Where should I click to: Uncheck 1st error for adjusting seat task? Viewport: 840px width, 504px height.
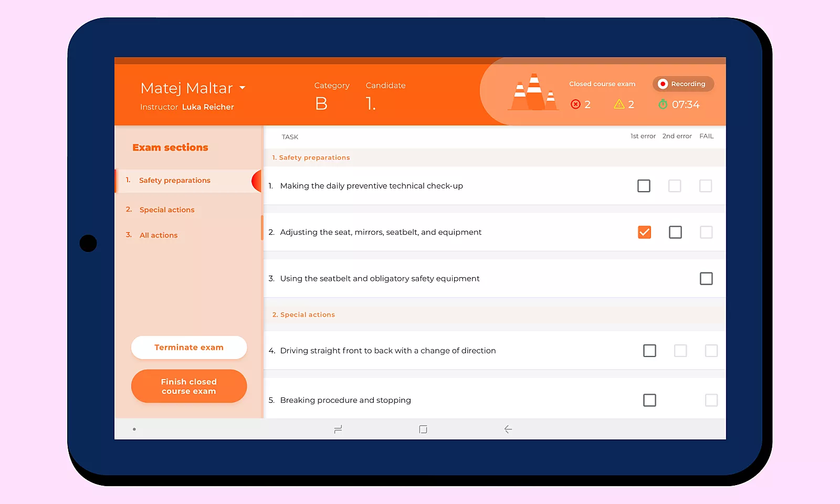click(x=644, y=232)
